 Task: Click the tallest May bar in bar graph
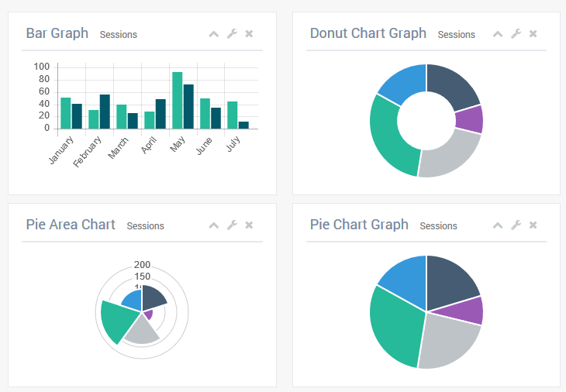pos(177,100)
